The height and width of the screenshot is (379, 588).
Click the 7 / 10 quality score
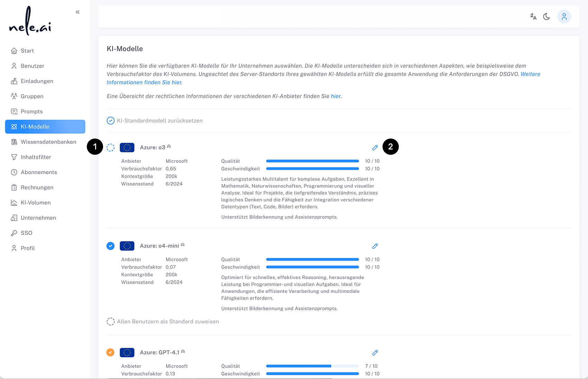point(371,366)
